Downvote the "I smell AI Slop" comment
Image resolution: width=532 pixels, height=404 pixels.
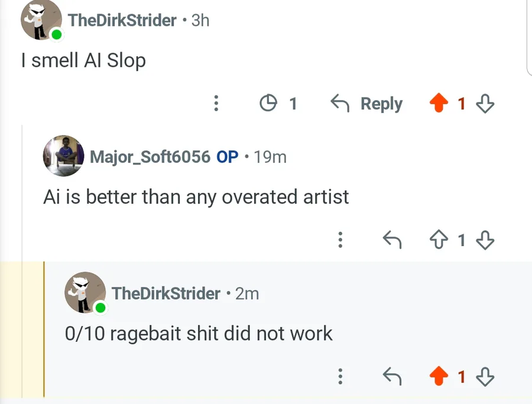click(x=485, y=104)
